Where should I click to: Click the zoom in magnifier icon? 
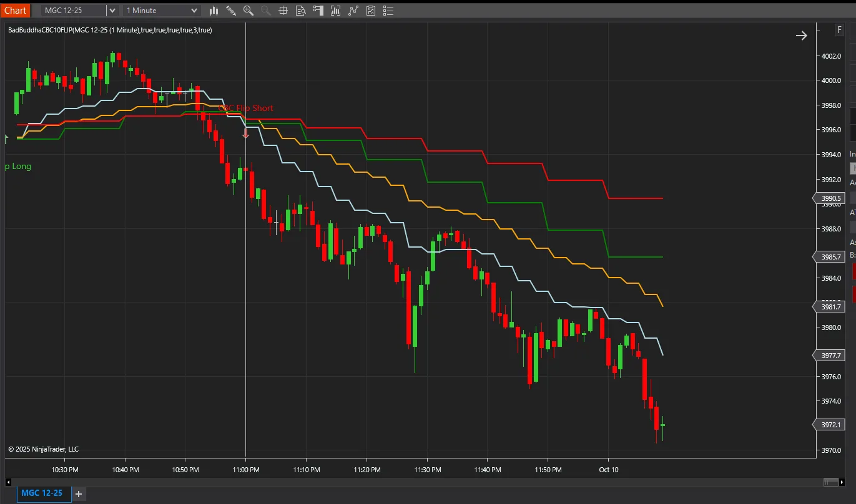pyautogui.click(x=248, y=10)
